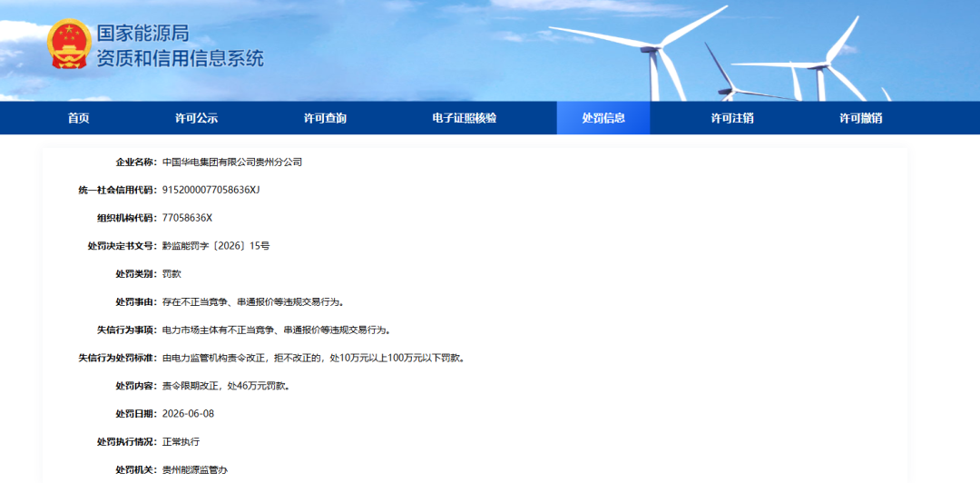Screen dimensions: 980x483
Task: Click the national emblem logo
Action: [x=69, y=44]
